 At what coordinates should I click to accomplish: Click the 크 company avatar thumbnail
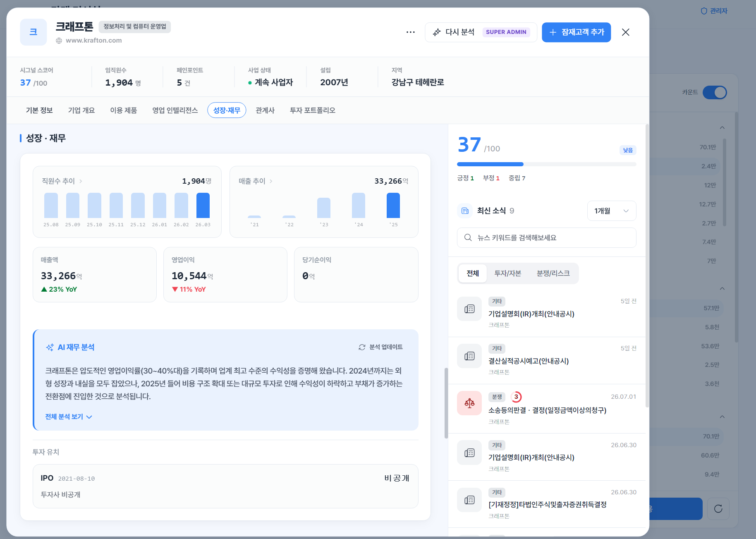point(33,32)
